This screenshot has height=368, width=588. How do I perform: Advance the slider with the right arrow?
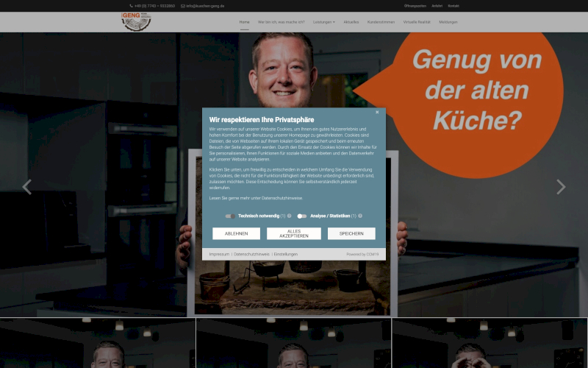561,187
